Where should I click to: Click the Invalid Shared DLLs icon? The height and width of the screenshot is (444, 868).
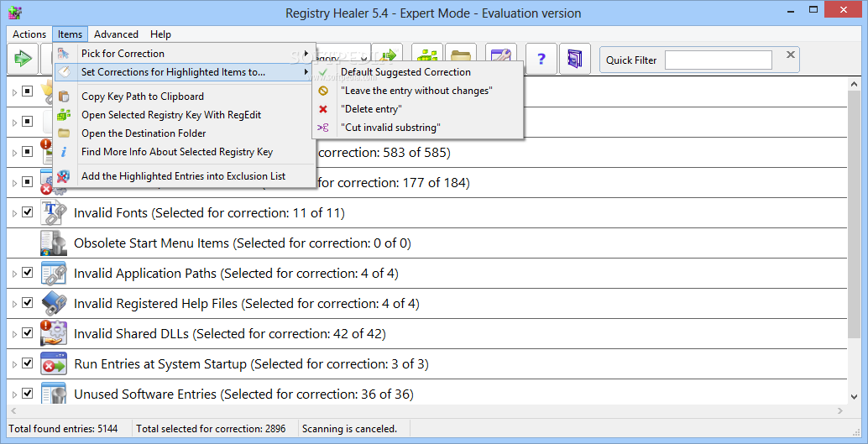pyautogui.click(x=54, y=333)
